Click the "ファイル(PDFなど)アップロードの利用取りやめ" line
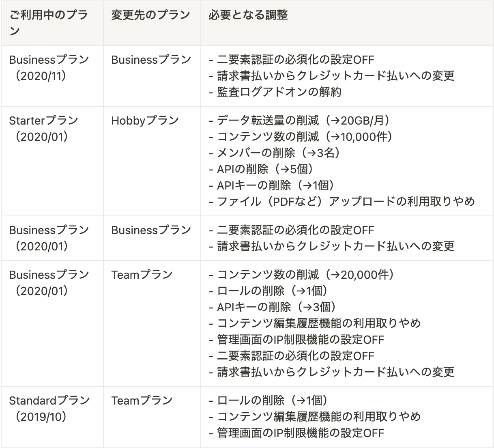This screenshot has height=448, width=494. 342,202
